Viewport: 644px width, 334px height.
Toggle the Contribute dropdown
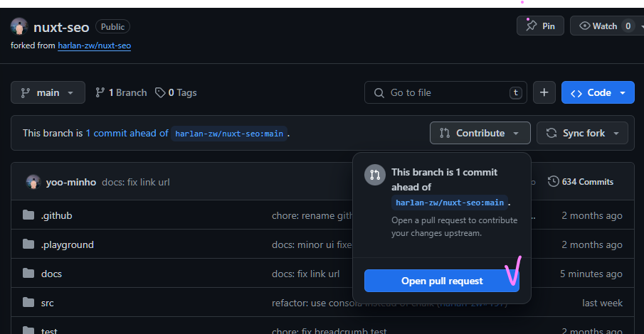pos(480,133)
